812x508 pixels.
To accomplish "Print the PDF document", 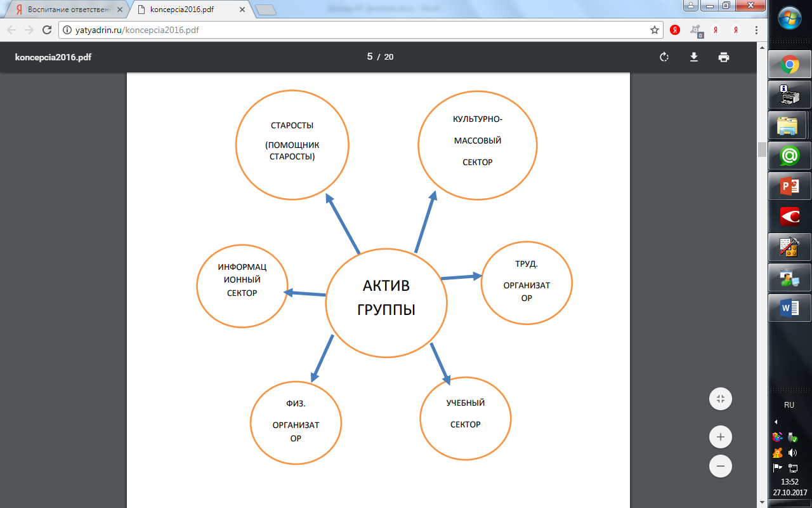I will pyautogui.click(x=724, y=57).
